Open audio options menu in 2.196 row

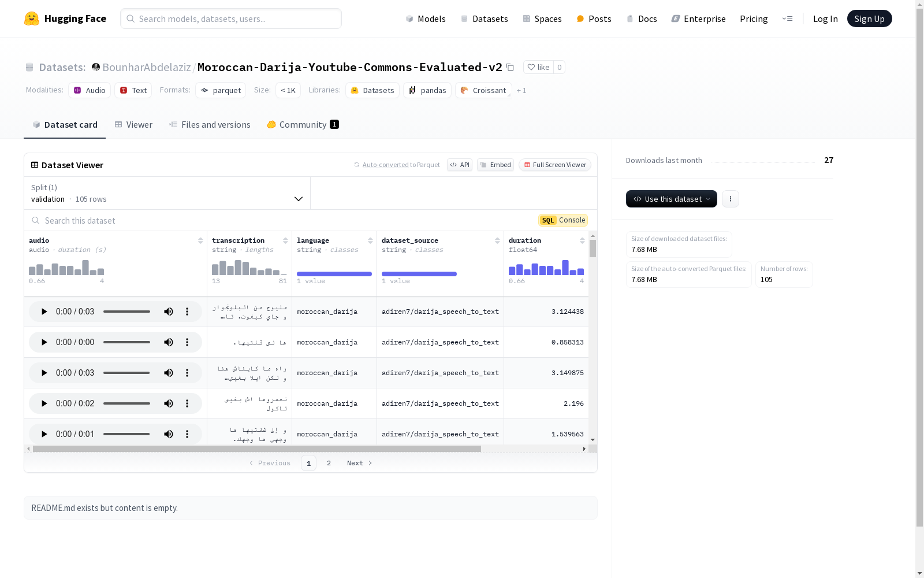[x=187, y=403]
